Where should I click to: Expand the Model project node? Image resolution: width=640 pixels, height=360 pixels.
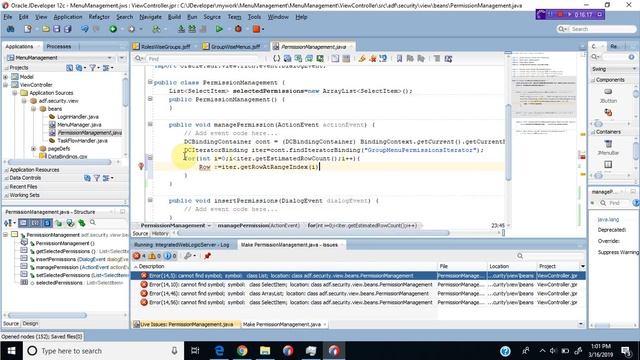(x=6, y=77)
